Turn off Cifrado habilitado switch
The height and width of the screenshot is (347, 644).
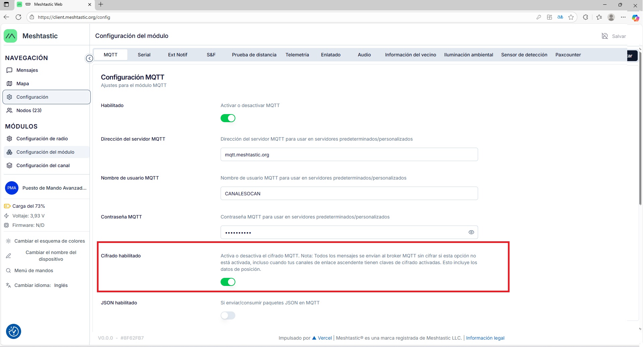228,282
